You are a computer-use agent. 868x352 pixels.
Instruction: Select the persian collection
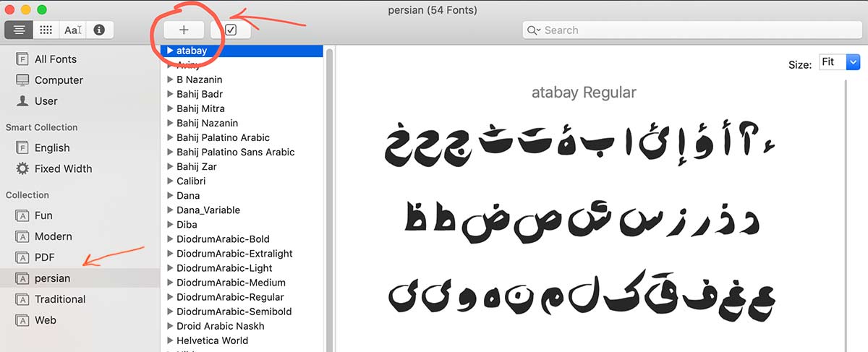52,278
